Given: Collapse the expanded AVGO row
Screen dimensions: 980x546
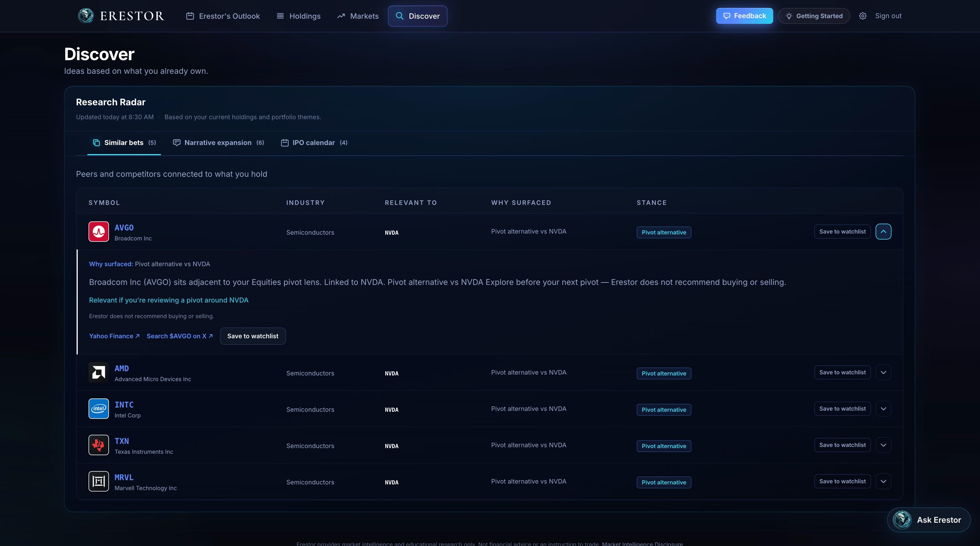Looking at the screenshot, I should click(x=883, y=231).
